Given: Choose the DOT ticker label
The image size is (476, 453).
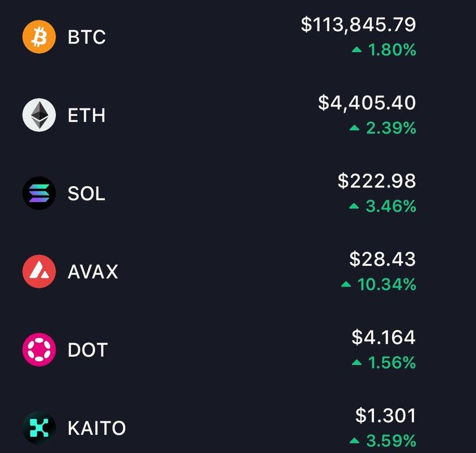Looking at the screenshot, I should 88,350.
